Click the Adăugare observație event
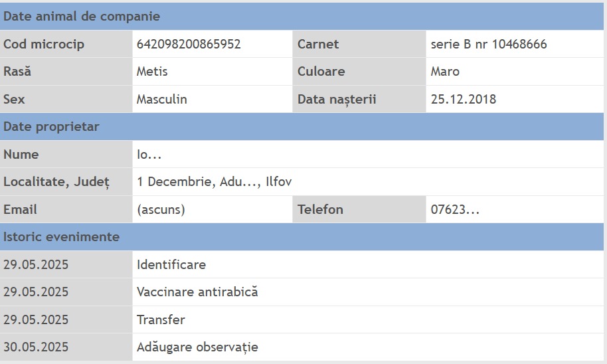This screenshot has width=607, height=364. pyautogui.click(x=197, y=347)
